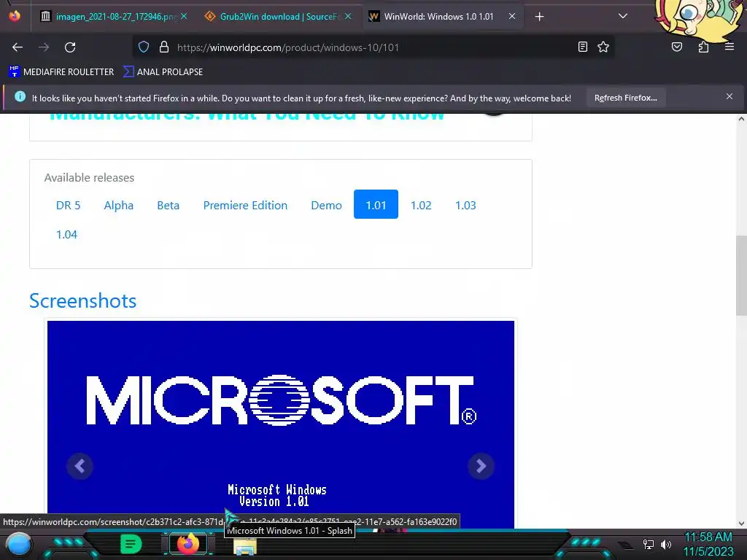747x560 pixels.
Task: Click the Screenshots heading link
Action: click(83, 301)
